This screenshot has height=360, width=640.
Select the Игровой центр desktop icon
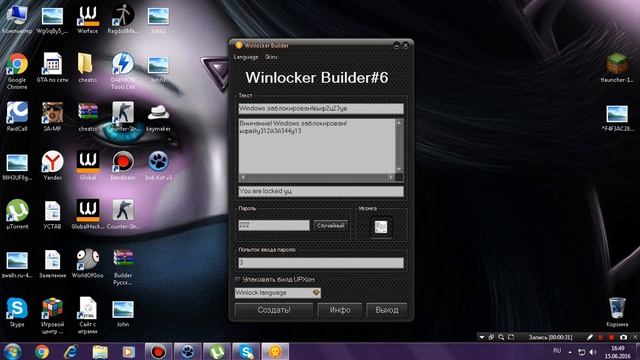coord(53,316)
